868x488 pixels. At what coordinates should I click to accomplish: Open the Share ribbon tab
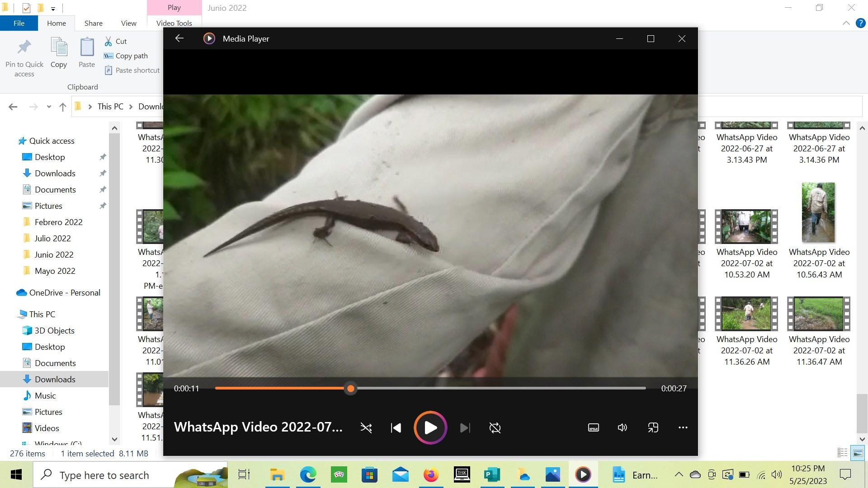pos(93,23)
